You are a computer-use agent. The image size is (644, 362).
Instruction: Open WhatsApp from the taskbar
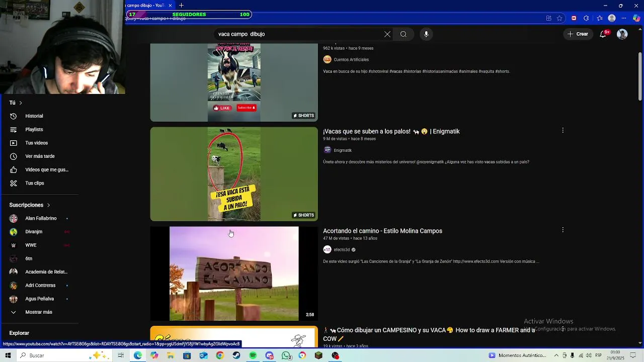[x=286, y=355]
